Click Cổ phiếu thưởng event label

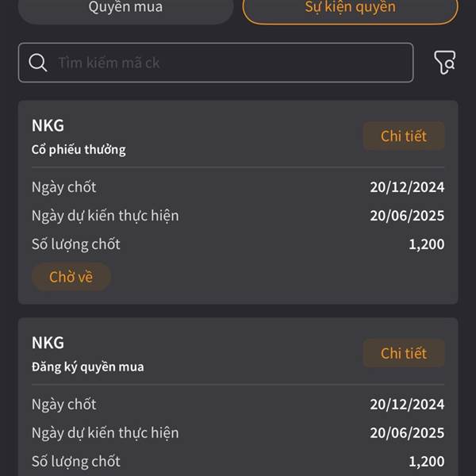click(79, 150)
